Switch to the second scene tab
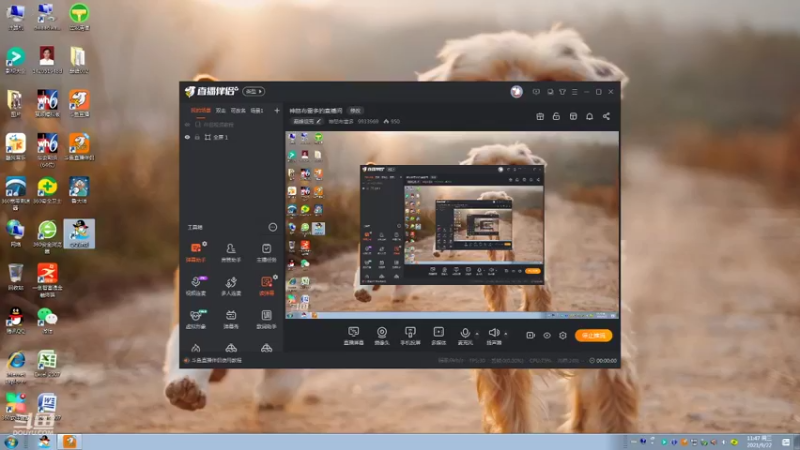The width and height of the screenshot is (800, 450). click(x=220, y=110)
